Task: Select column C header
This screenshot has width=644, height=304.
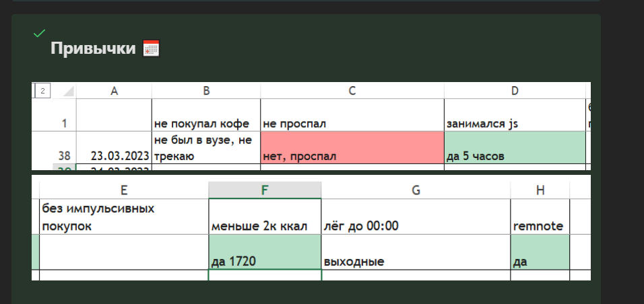Action: coord(352,91)
